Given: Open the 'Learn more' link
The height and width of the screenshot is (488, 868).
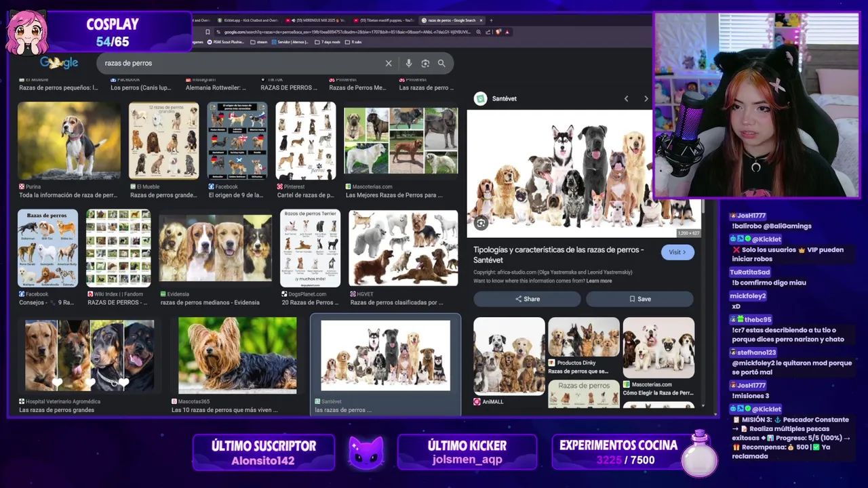Looking at the screenshot, I should [599, 281].
